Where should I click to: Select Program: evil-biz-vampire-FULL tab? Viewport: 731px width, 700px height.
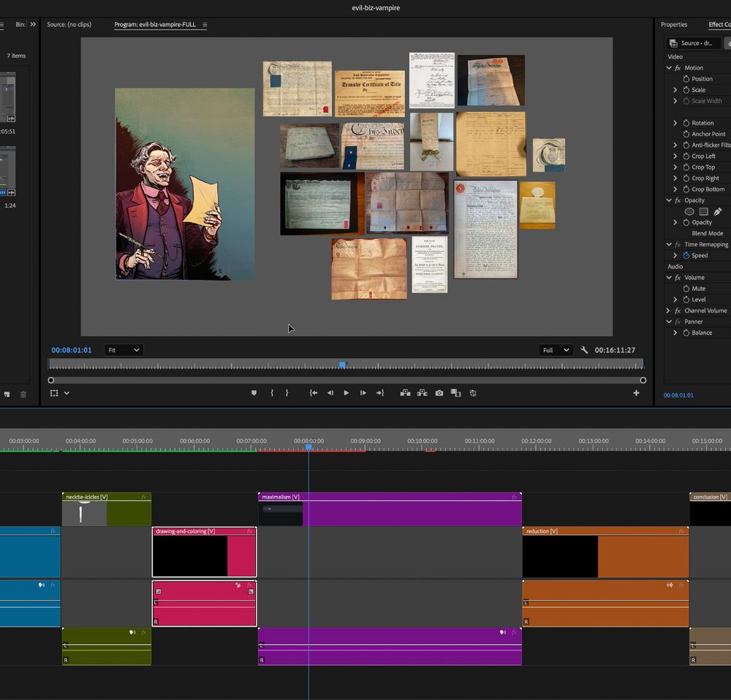[155, 24]
